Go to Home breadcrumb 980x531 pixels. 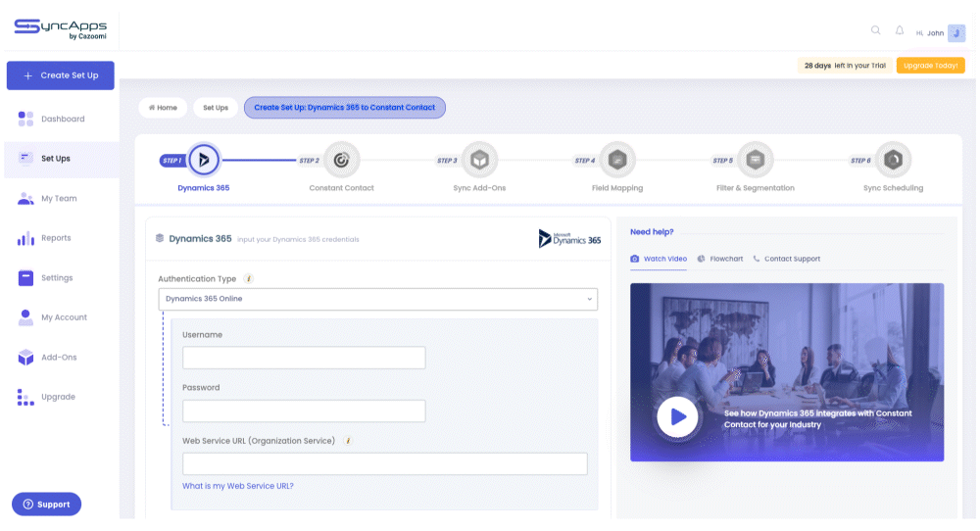point(163,108)
